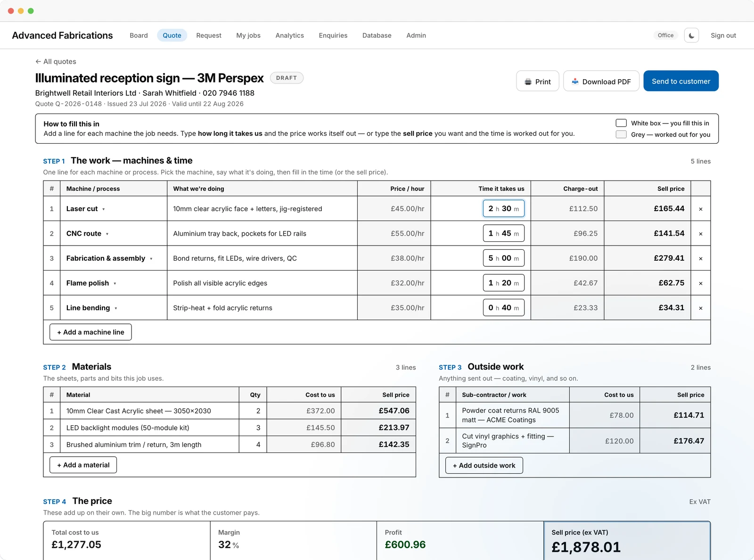Edit Fabrication & assembly time field

(x=504, y=258)
